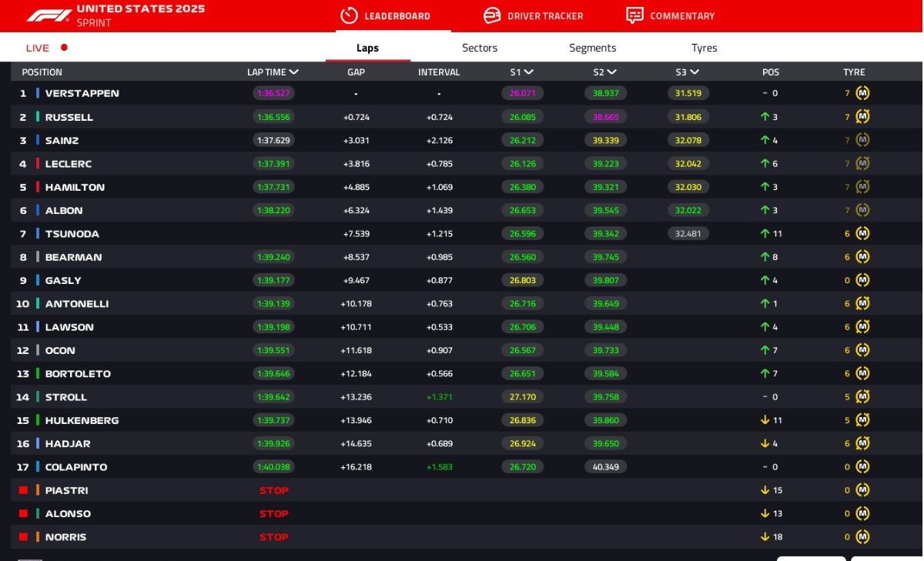The width and height of the screenshot is (924, 561).
Task: Click the yellow down arrow in Hulkenberg's row
Action: tap(765, 420)
